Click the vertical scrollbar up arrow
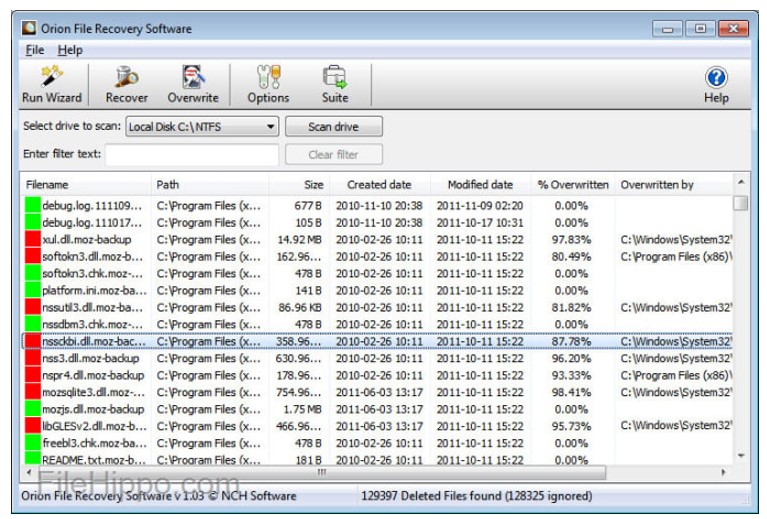The width and height of the screenshot is (767, 519). coord(741,182)
